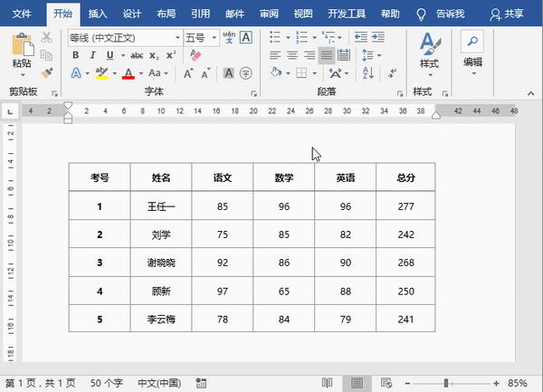The width and height of the screenshot is (543, 392).
Task: Apply the red font color swatch
Action: (x=129, y=73)
